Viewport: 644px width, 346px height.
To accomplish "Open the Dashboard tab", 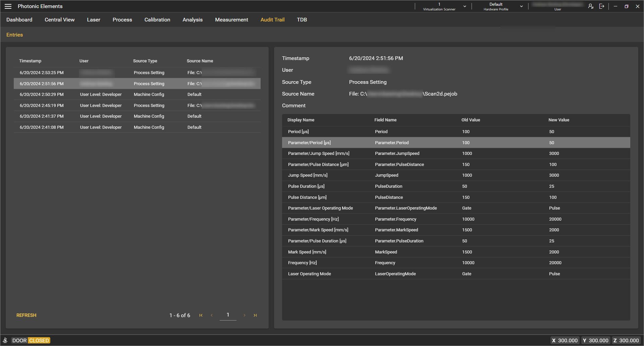I will click(19, 20).
